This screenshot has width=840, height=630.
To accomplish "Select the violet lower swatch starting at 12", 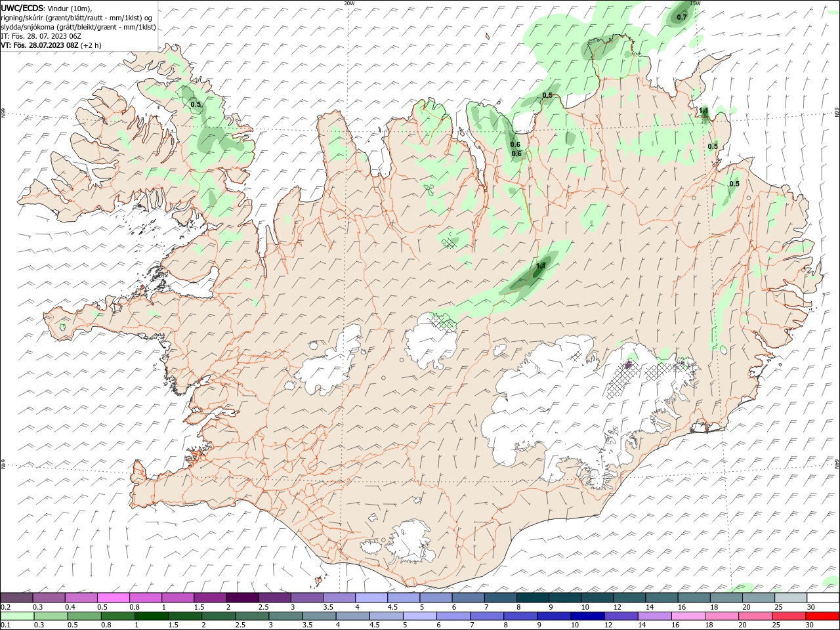I will click(620, 616).
